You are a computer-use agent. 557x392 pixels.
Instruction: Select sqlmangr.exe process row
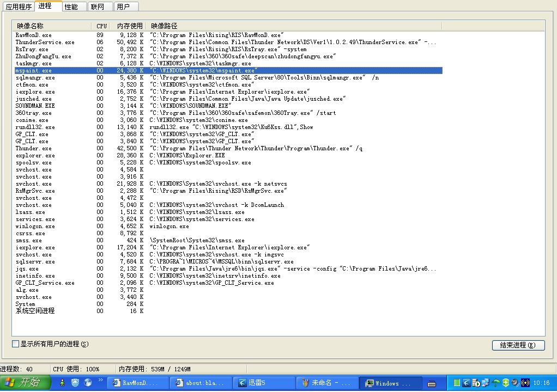[228, 78]
